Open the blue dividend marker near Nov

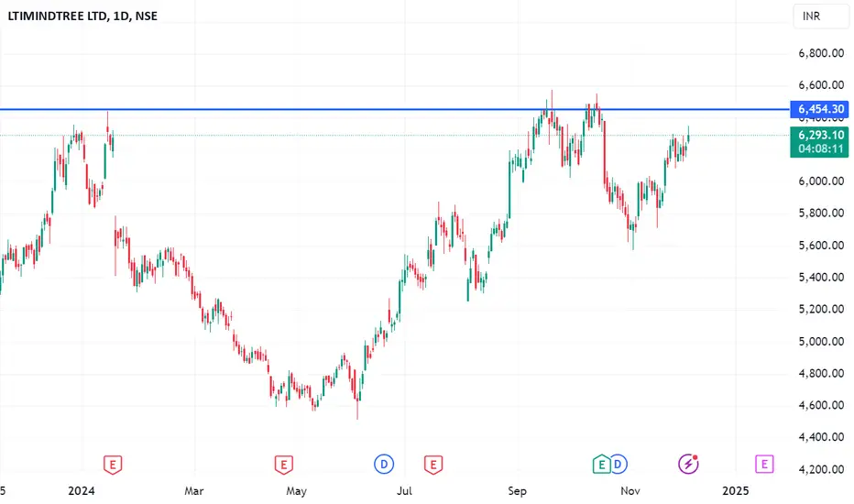click(618, 465)
